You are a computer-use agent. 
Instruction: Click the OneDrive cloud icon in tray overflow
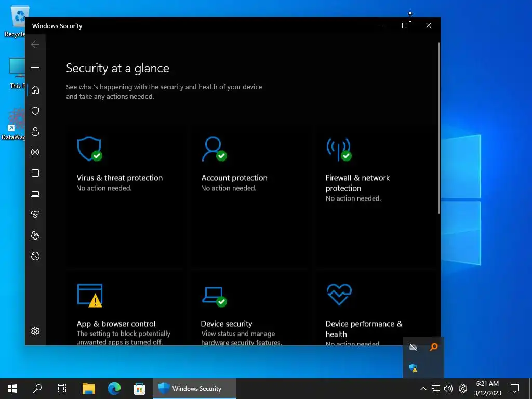(x=413, y=347)
